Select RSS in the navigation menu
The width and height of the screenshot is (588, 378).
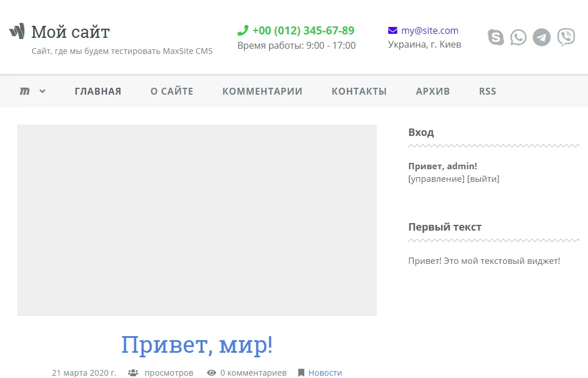pos(487,91)
